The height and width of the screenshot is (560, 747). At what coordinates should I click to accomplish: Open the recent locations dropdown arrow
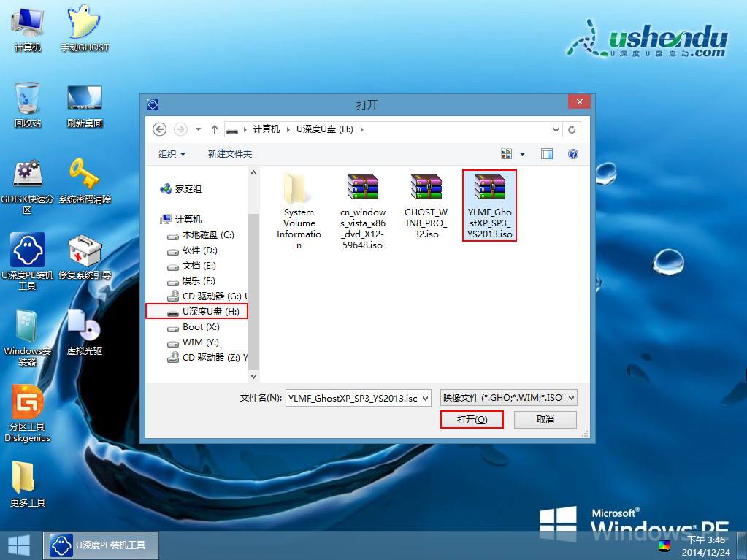tap(198, 129)
